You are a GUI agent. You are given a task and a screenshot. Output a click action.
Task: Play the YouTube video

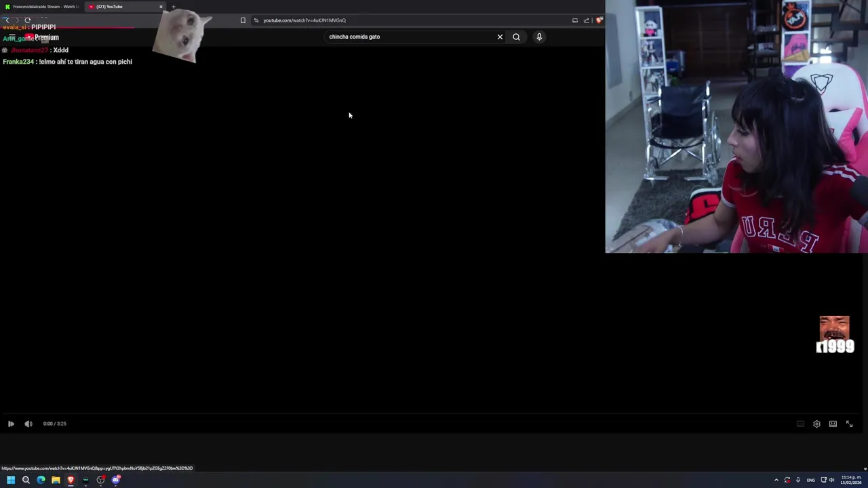coord(11,424)
